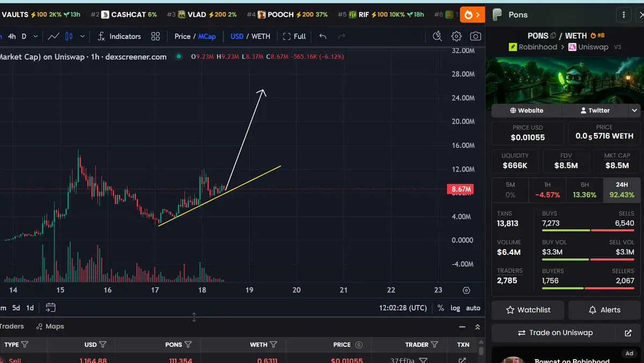The width and height of the screenshot is (644, 363).
Task: Select the line chart style icon
Action: click(x=53, y=37)
